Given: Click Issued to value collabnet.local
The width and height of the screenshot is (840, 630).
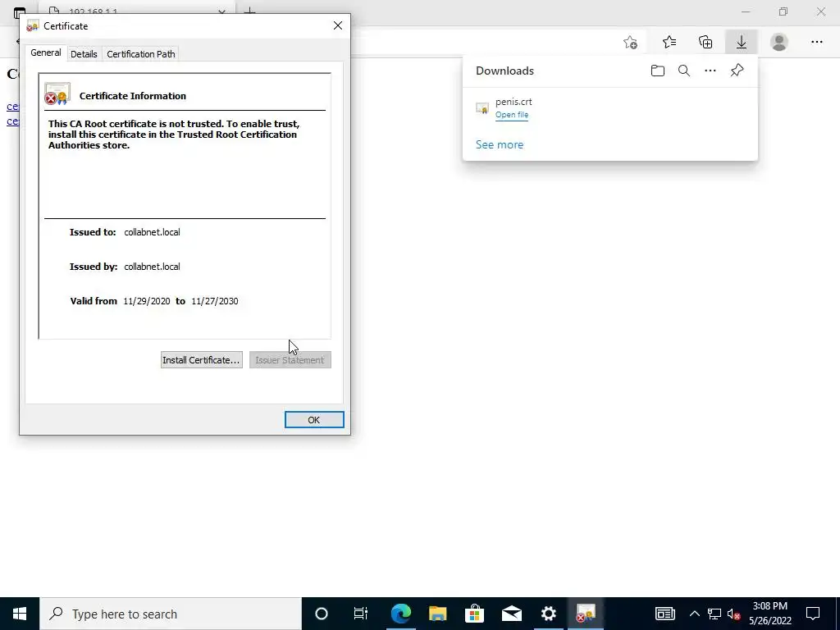Looking at the screenshot, I should coord(152,232).
